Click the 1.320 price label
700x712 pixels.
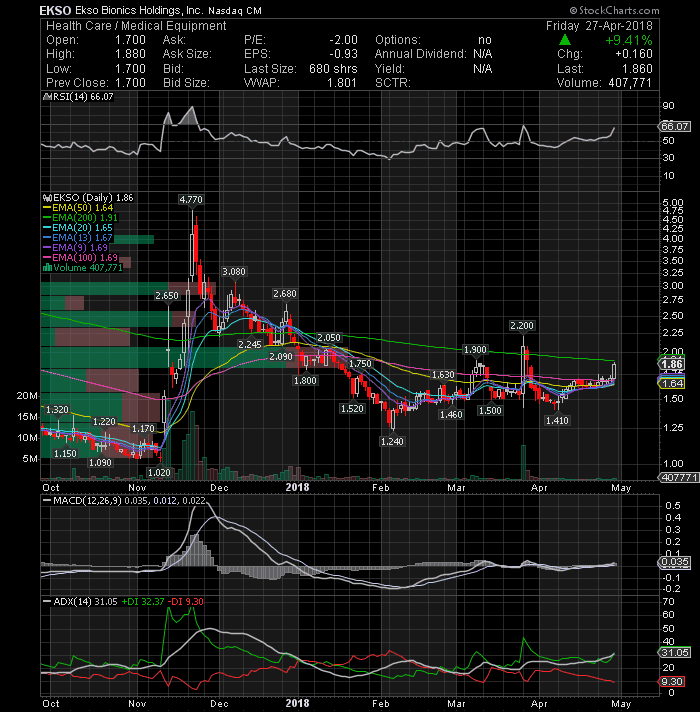(x=57, y=410)
